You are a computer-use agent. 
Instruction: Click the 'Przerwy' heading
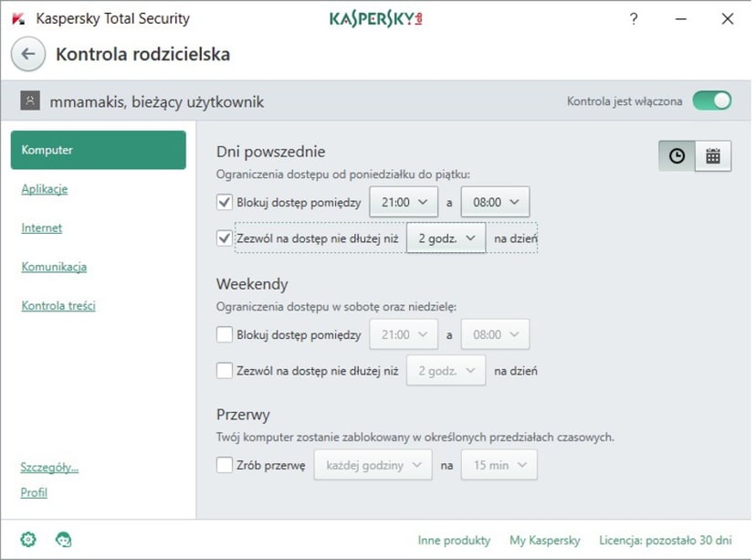[243, 415]
